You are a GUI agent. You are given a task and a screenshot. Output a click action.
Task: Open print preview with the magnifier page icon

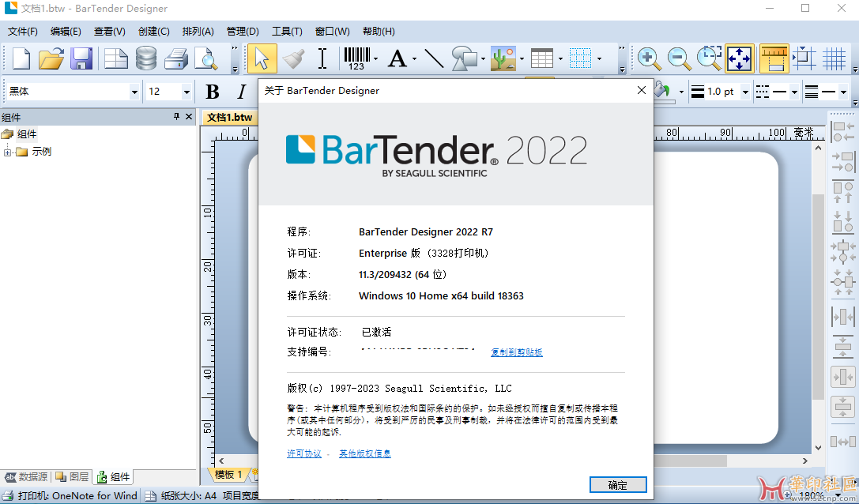[x=206, y=58]
